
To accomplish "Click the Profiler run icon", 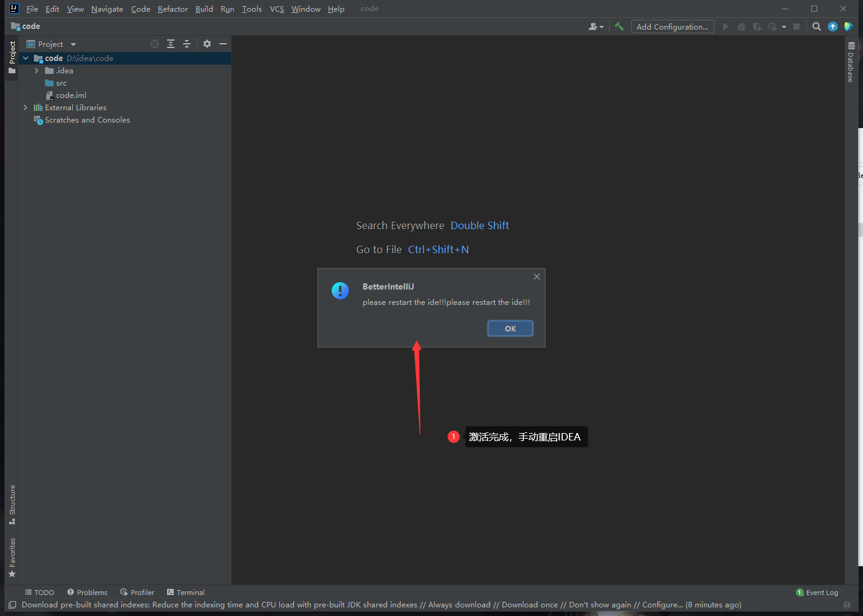I will (x=772, y=26).
